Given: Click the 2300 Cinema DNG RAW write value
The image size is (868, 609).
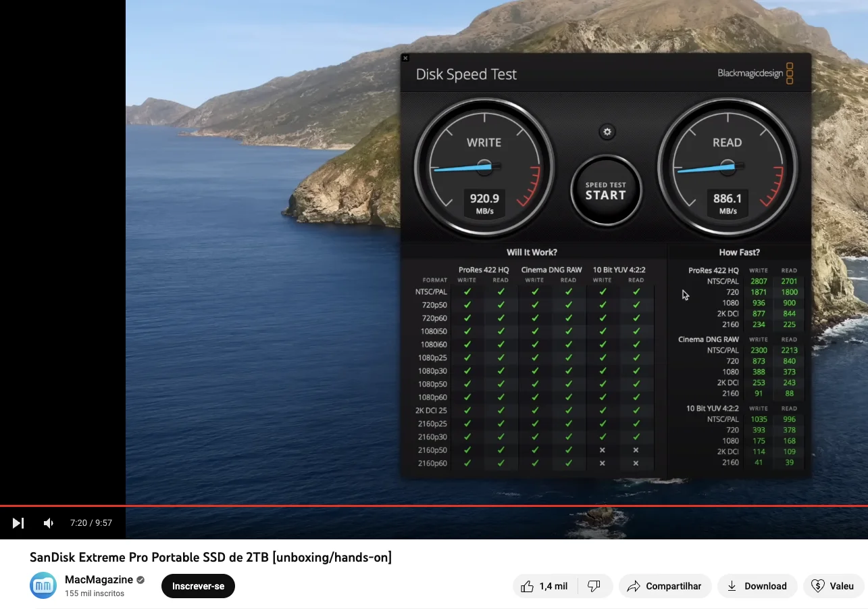Looking at the screenshot, I should coord(759,350).
